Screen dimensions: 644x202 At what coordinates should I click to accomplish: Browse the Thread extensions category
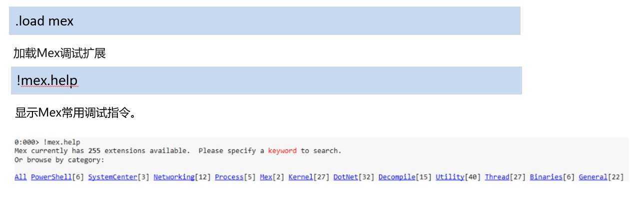[x=497, y=177]
